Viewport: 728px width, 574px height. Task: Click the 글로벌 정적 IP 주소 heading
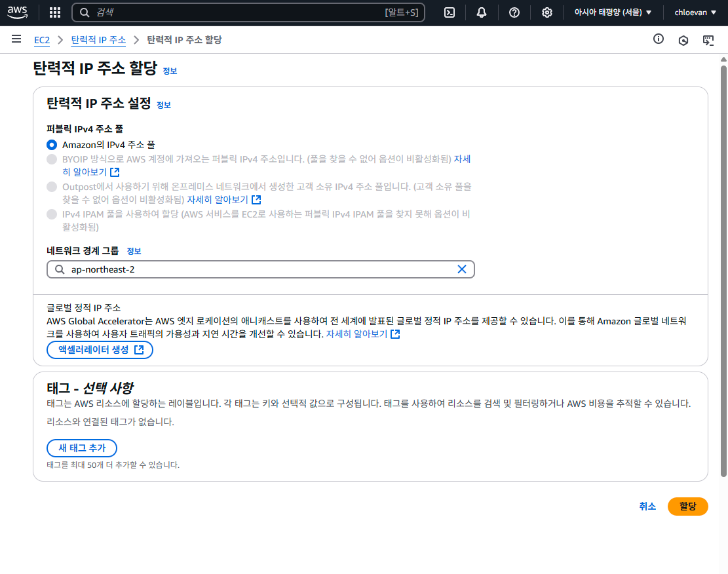[84, 308]
